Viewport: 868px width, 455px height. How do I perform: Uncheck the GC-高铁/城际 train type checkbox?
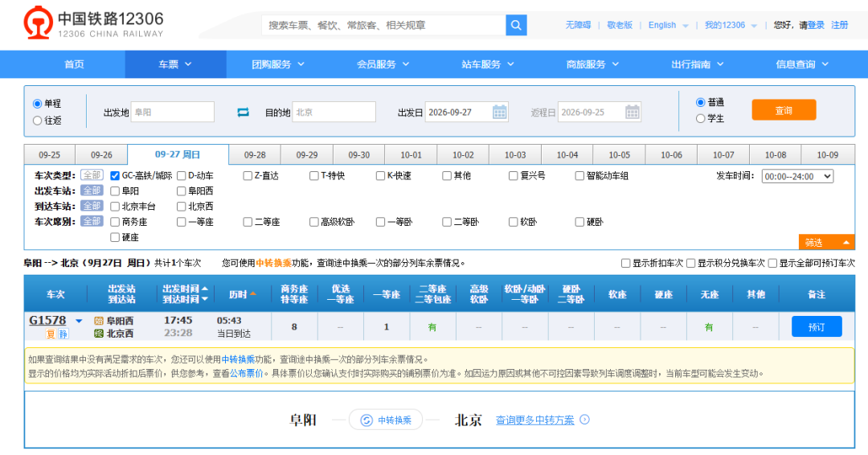[x=115, y=176]
